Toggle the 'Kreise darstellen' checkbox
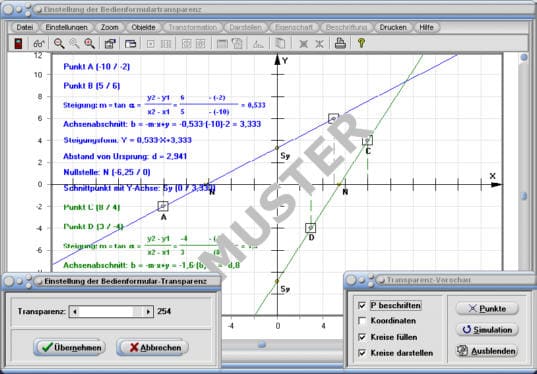Viewport: 537px width, 374px height. 362,353
